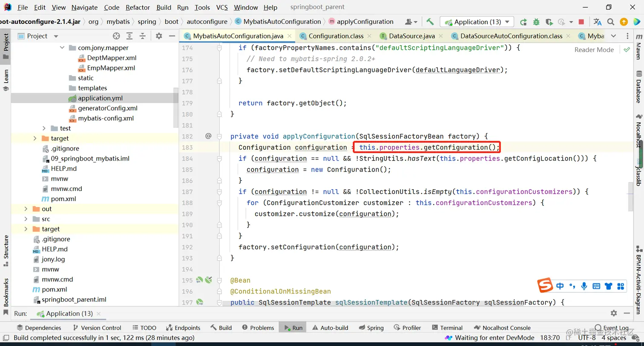This screenshot has height=346, width=644.
Task: Open the Endpoints tool window
Action: [183, 328]
